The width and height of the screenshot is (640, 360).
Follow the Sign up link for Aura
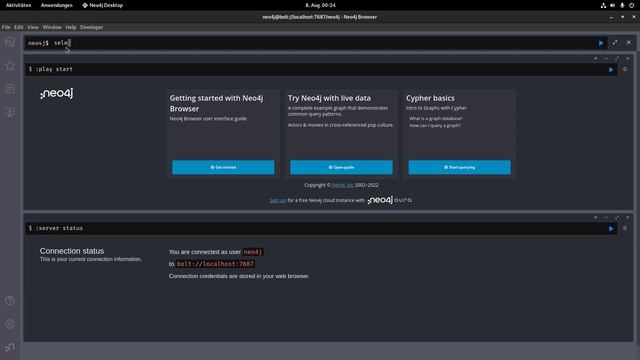[278, 200]
